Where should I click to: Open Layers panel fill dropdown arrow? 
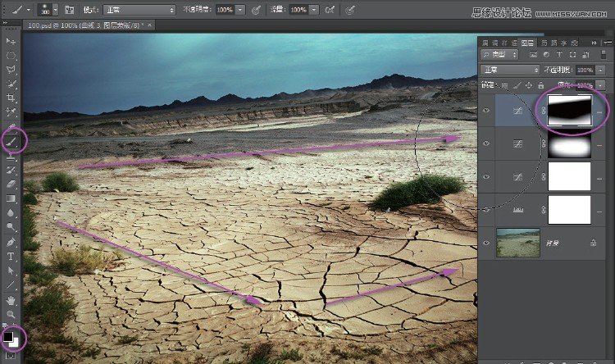point(600,85)
